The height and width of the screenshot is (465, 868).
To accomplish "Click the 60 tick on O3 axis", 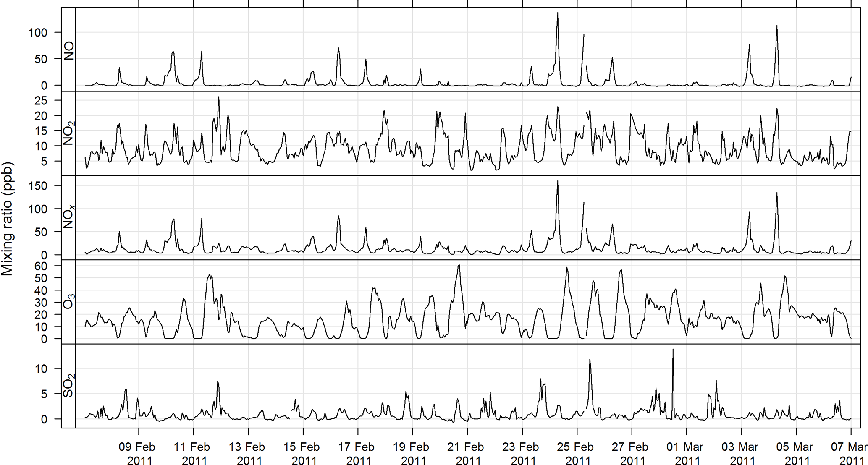I will (x=41, y=266).
